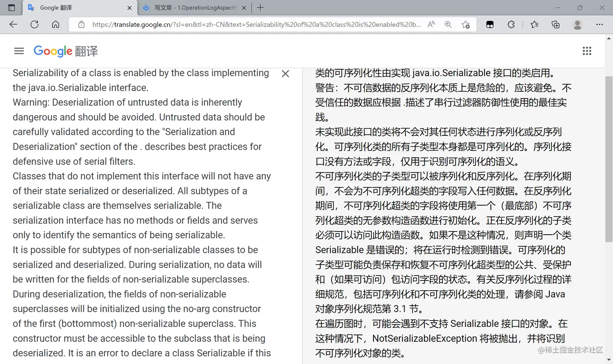Add this page to favorites

466,25
